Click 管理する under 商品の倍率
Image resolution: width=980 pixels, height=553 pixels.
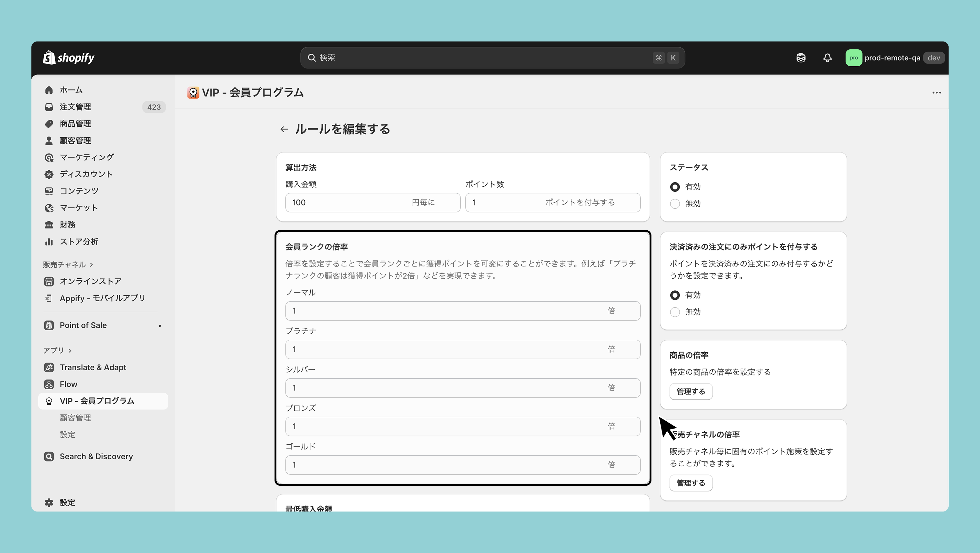click(690, 391)
